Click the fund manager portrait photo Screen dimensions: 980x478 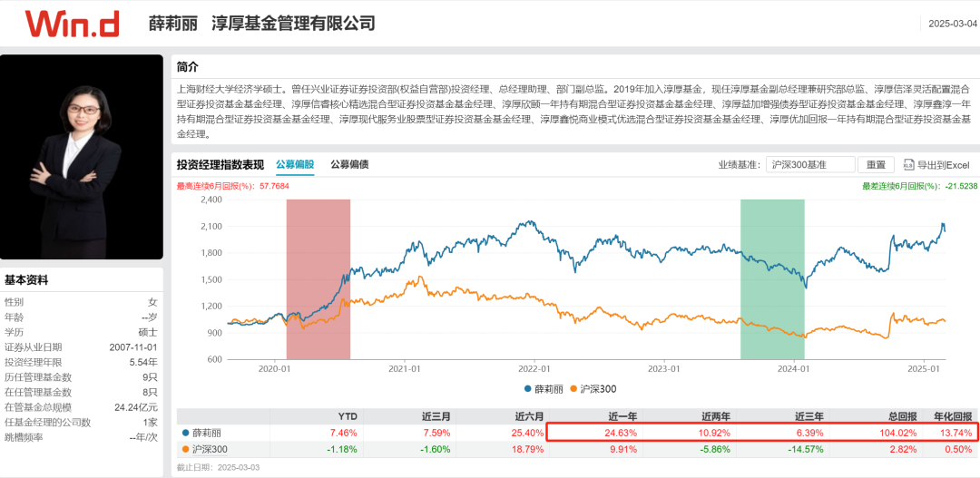point(82,157)
